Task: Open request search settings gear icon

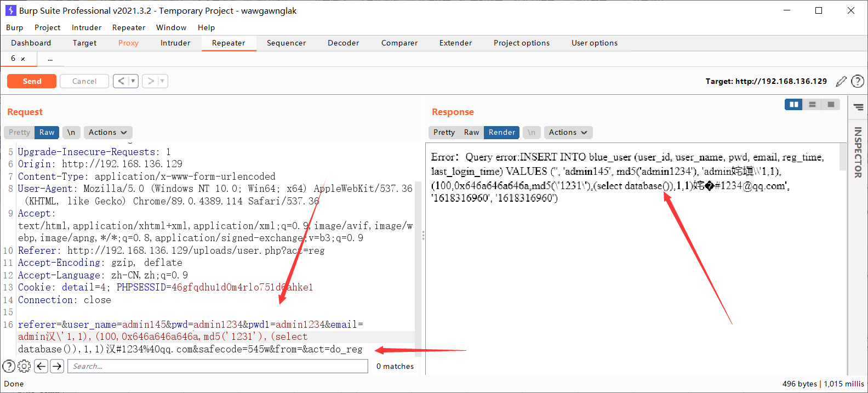Action: point(24,366)
